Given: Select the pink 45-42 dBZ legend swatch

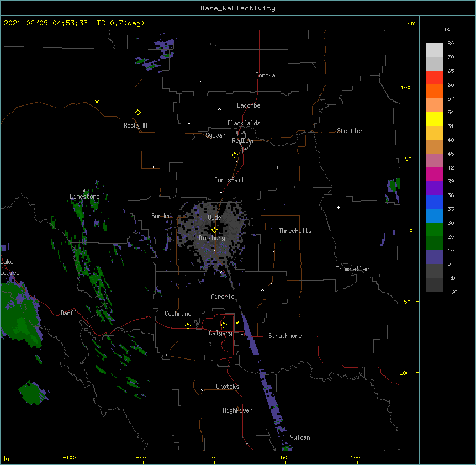Looking at the screenshot, I should point(434,160).
